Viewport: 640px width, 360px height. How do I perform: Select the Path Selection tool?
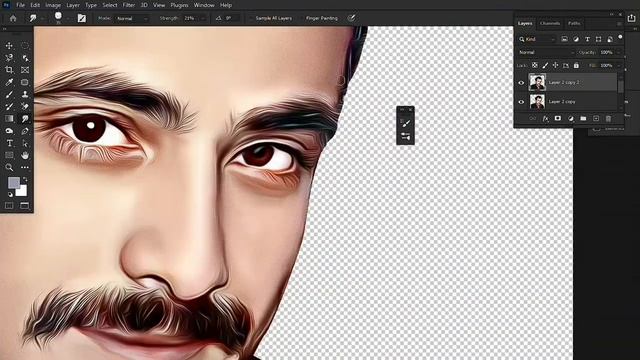(25, 143)
